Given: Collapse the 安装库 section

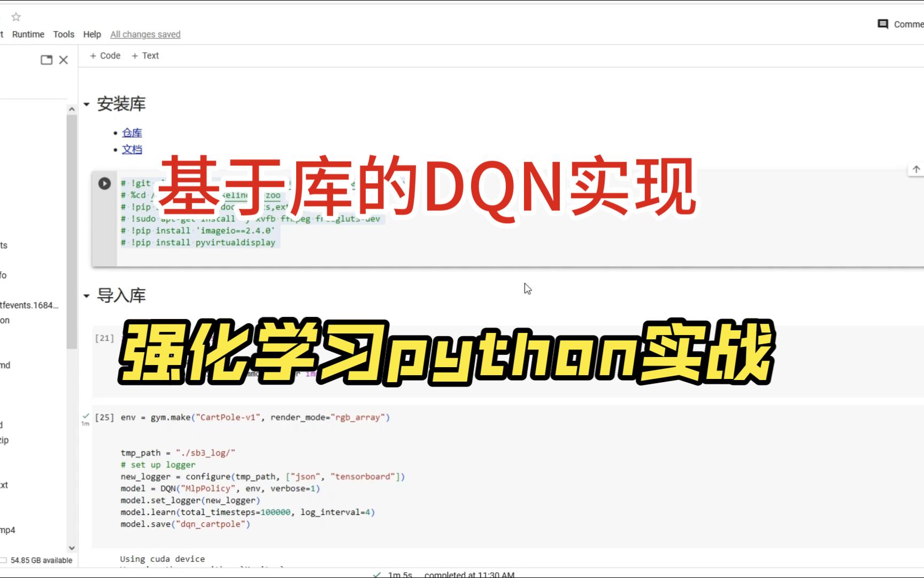Looking at the screenshot, I should (87, 104).
